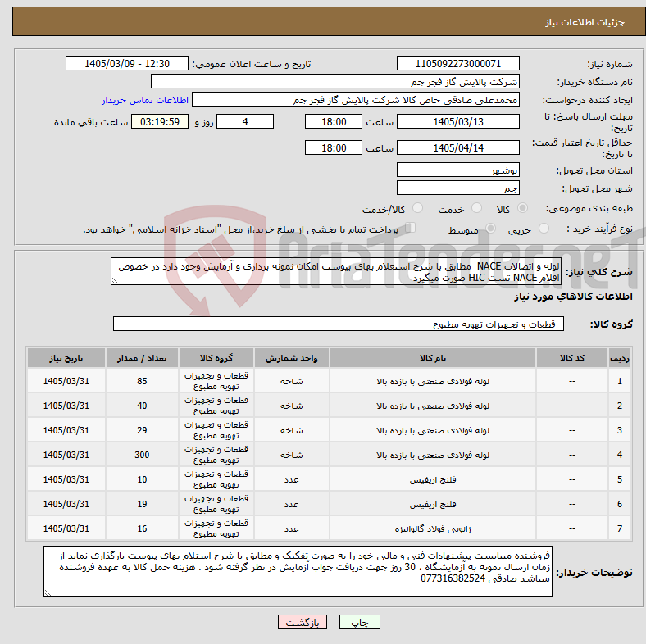Image resolution: width=646 pixels, height=644 pixels.
Task: Click زانویی فولاد گالوانیزه item name
Action: [433, 528]
